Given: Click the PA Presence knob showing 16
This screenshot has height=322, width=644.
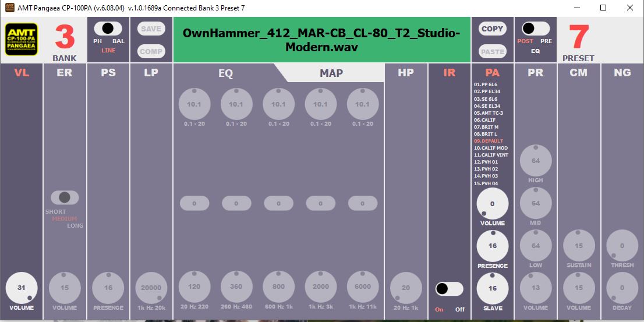Looking at the screenshot, I should [x=493, y=246].
